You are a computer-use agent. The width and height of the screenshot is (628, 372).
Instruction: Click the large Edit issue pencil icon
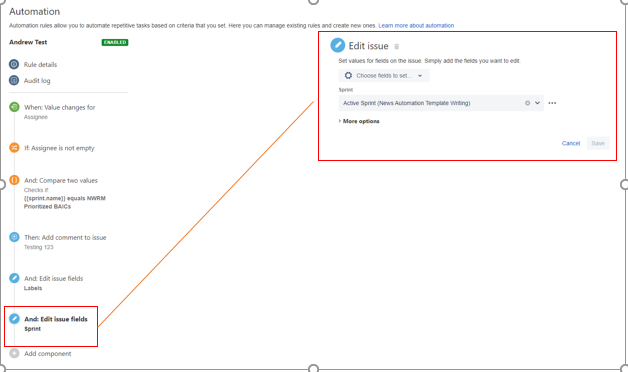point(337,45)
